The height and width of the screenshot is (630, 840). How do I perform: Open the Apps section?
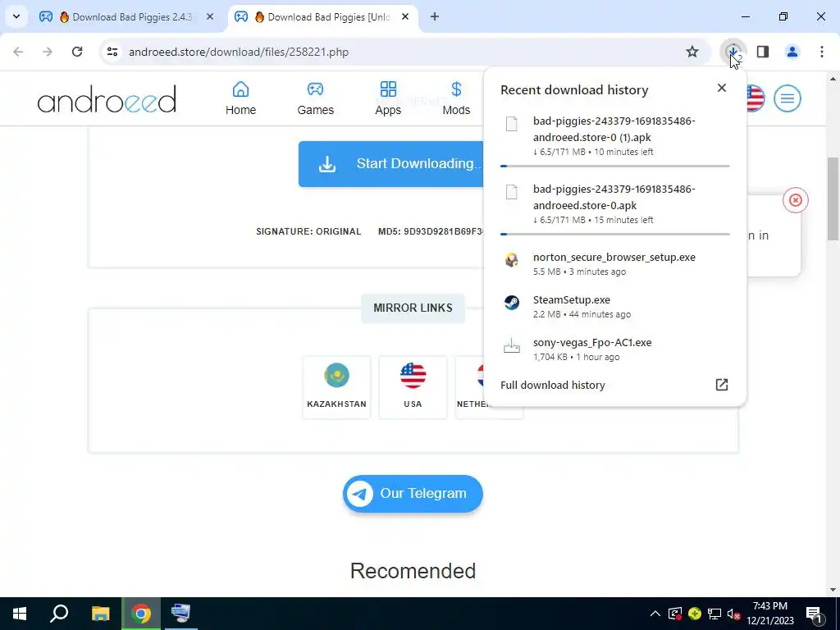(388, 98)
